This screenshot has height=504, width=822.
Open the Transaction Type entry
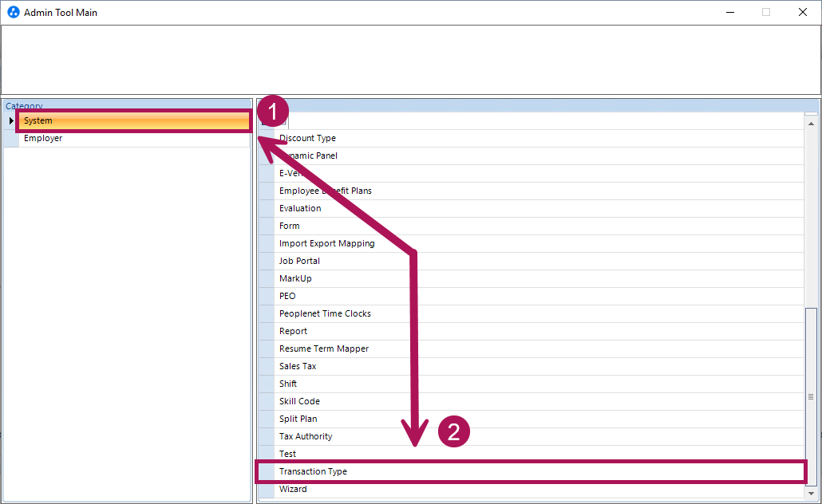coord(539,471)
